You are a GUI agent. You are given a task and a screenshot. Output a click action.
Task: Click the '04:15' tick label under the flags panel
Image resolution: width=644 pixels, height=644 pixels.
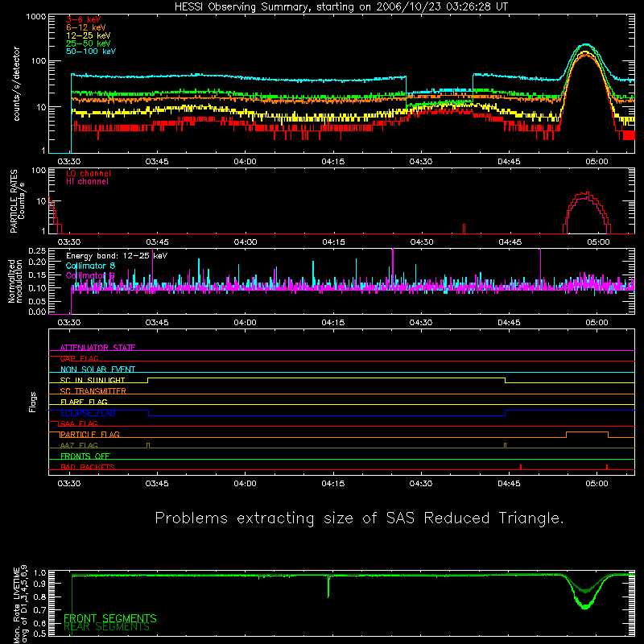[x=333, y=484]
